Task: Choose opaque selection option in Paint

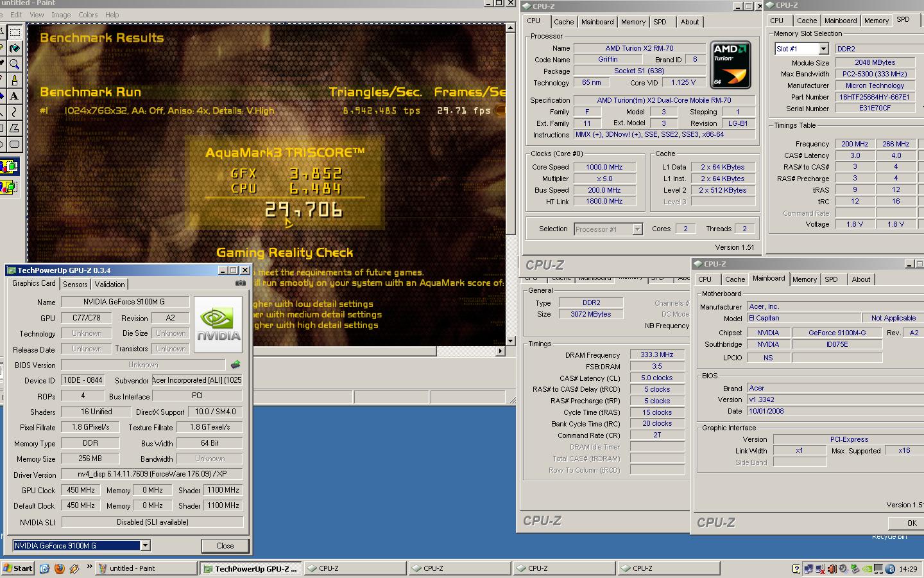Action: [x=9, y=168]
